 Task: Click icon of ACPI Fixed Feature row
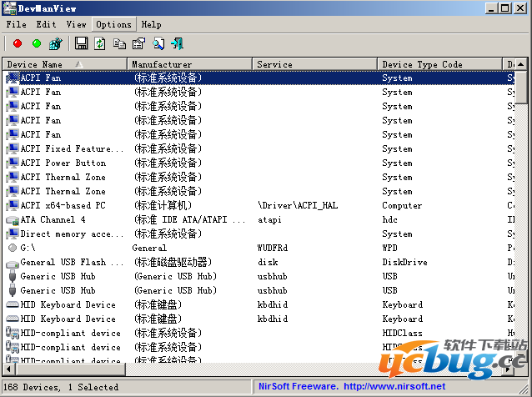click(13, 148)
